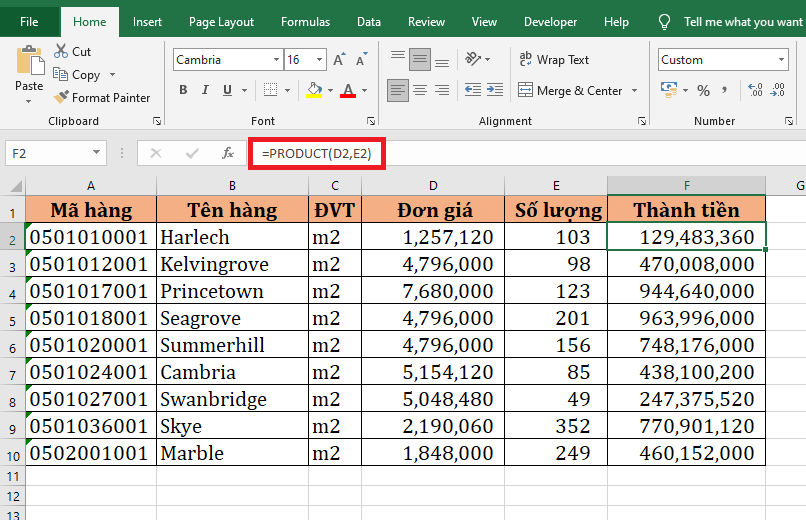Increase font size with the large A
806x520 pixels.
click(x=339, y=60)
